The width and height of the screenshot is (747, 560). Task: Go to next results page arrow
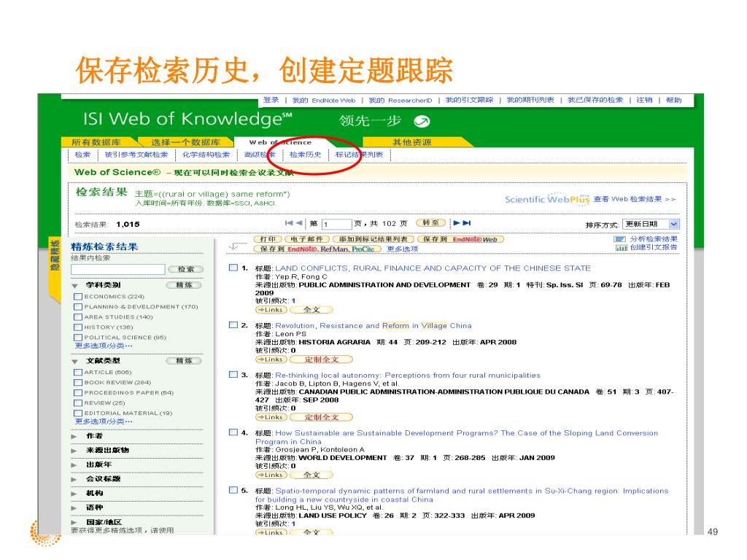point(457,223)
